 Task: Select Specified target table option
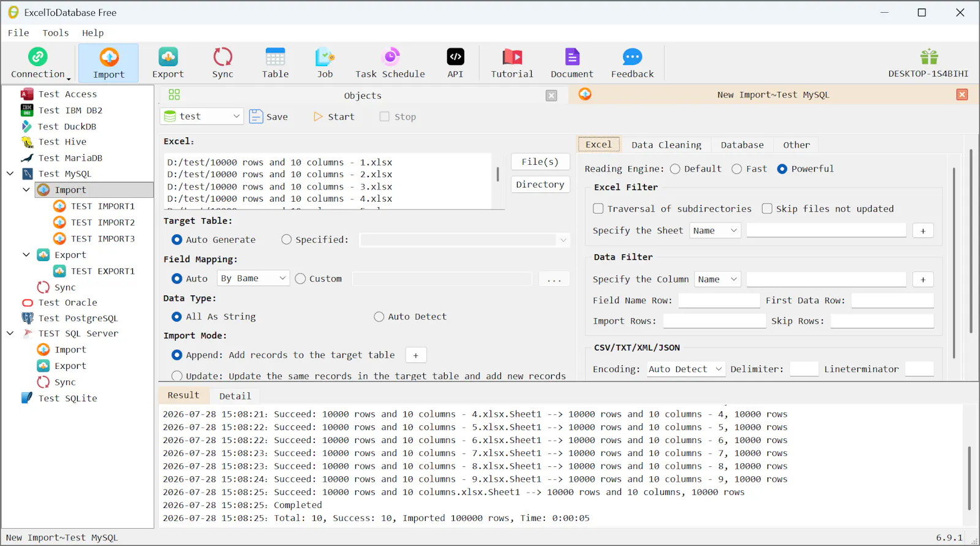287,240
